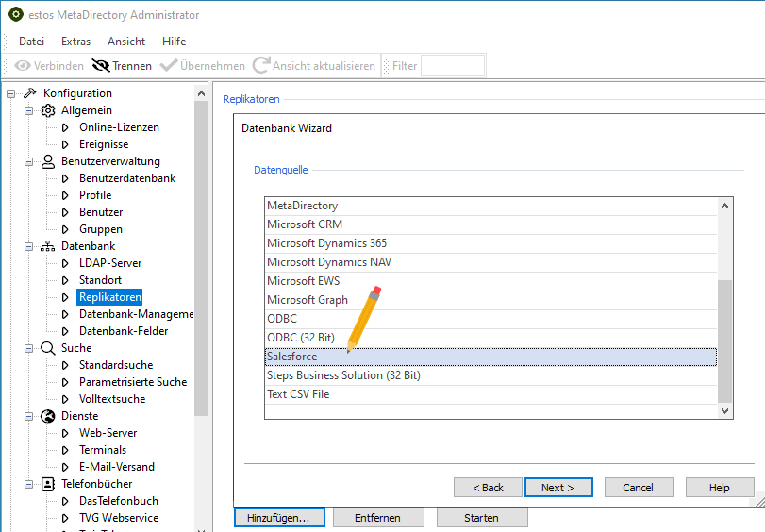
Task: Open the Ansicht menu
Action: (x=126, y=42)
